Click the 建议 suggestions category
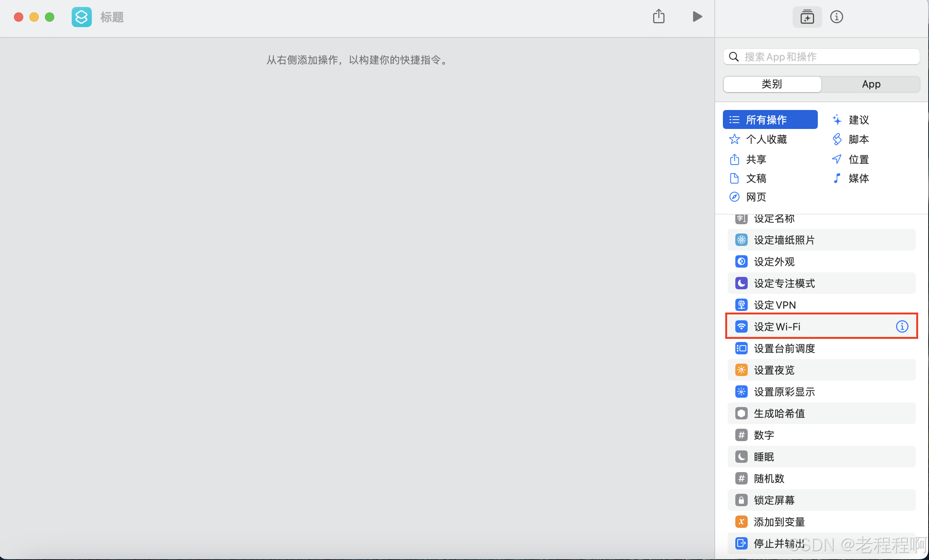The image size is (929, 560). pyautogui.click(x=858, y=120)
